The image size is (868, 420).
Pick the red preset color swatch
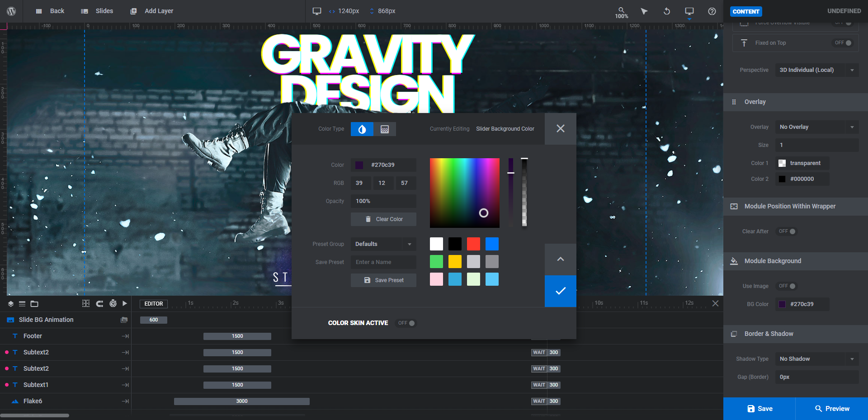pyautogui.click(x=473, y=244)
